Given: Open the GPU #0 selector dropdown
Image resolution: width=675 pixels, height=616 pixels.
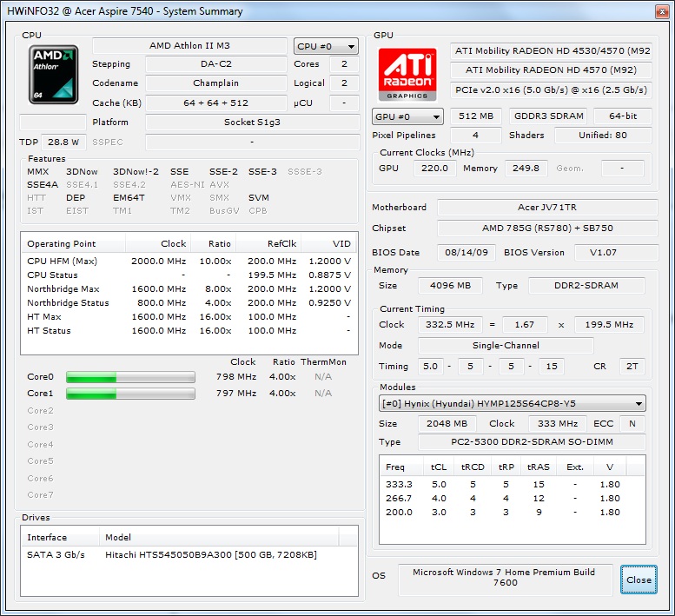Looking at the screenshot, I should pyautogui.click(x=407, y=116).
